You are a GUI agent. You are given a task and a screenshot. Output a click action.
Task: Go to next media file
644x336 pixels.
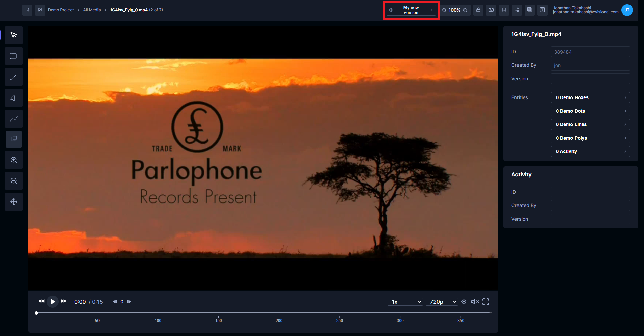point(40,10)
